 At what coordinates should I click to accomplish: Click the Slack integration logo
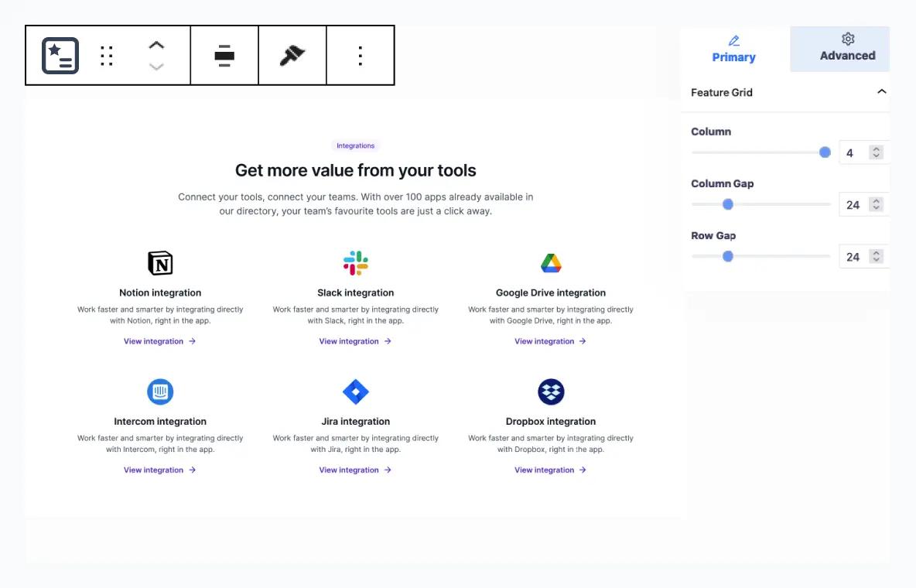(x=355, y=262)
